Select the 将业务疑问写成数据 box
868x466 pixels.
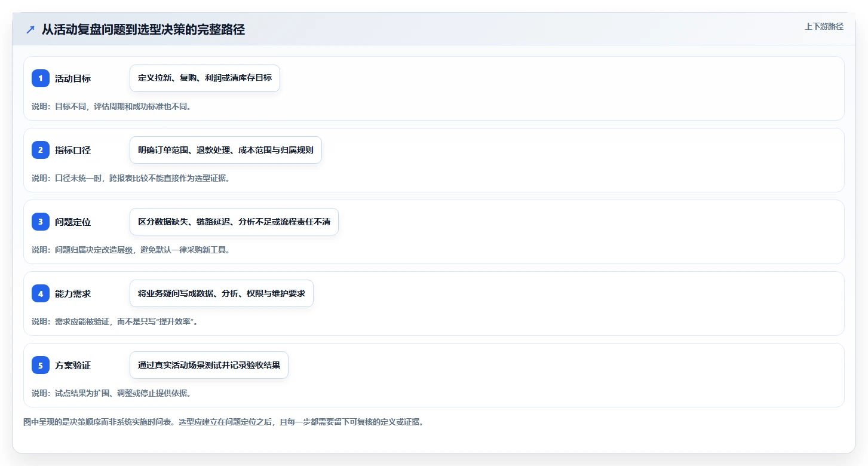222,293
